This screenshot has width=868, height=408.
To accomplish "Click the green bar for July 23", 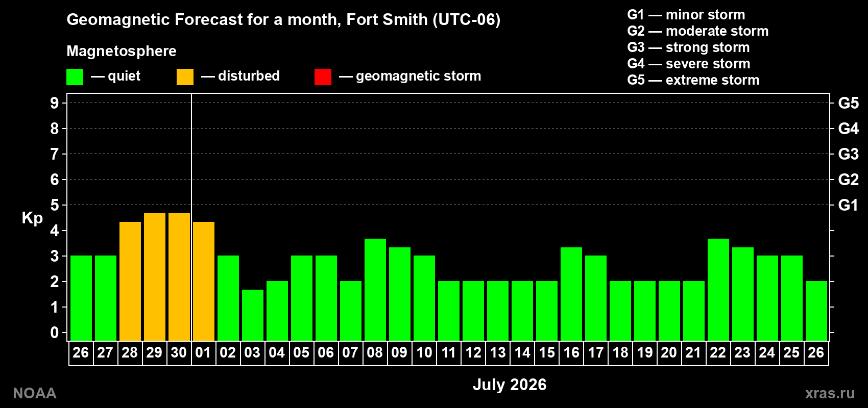I will tap(743, 294).
